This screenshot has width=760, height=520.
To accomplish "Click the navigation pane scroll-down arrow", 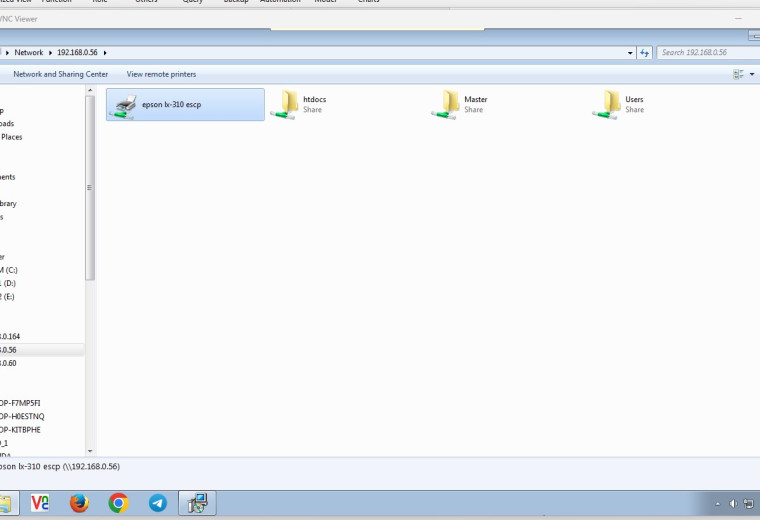I will pyautogui.click(x=90, y=451).
